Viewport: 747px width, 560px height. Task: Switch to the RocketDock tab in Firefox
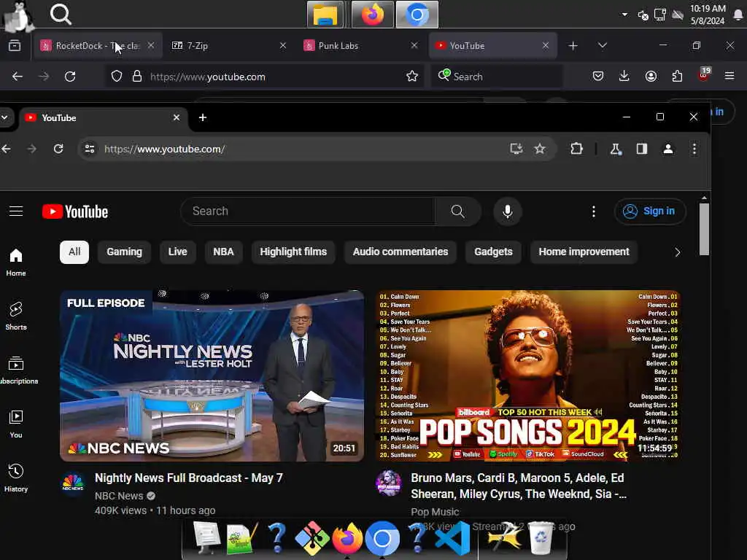[x=98, y=46]
